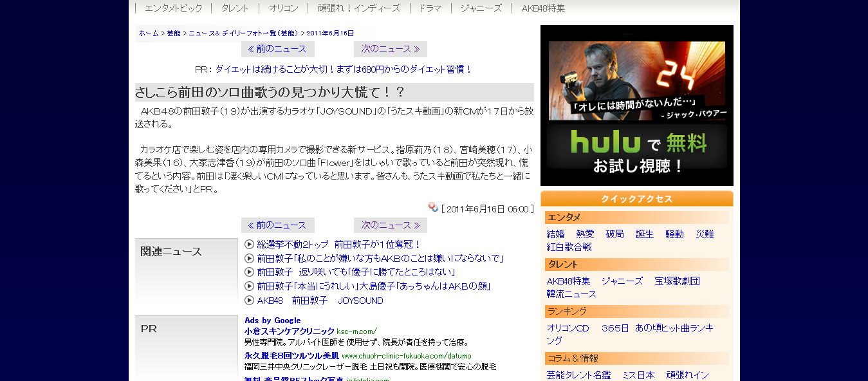The width and height of the screenshot is (868, 381).
Task: Open 頑張れ！インディーズ in top navigation
Action: click(358, 8)
